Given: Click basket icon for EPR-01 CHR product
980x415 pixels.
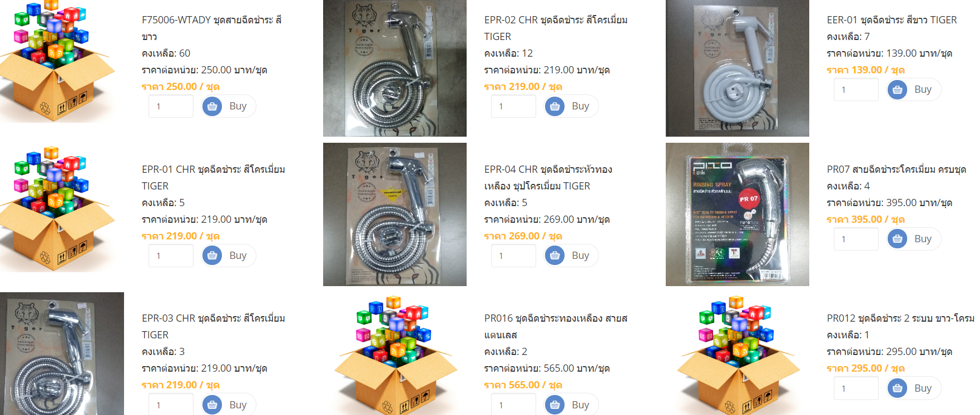Looking at the screenshot, I should click(x=212, y=256).
